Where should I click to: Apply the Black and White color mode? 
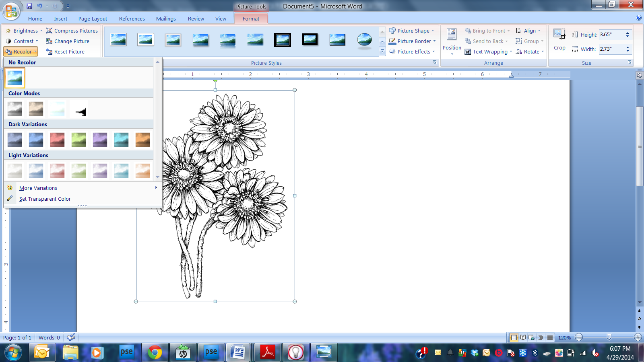pos(79,109)
